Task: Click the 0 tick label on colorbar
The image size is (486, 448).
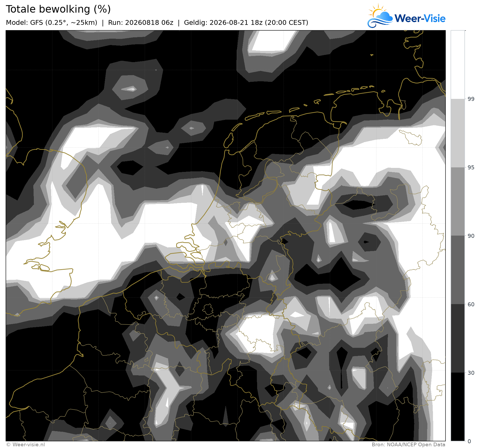Action: pos(469,441)
